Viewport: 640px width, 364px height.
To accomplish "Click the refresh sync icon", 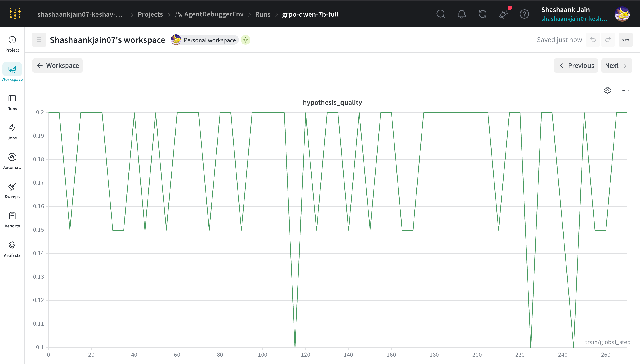I will (x=483, y=14).
